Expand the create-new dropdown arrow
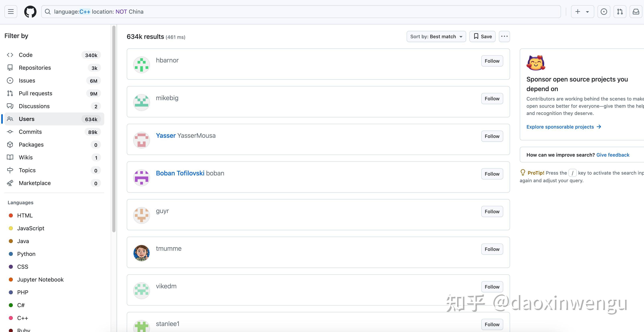The height and width of the screenshot is (332, 644). click(587, 12)
